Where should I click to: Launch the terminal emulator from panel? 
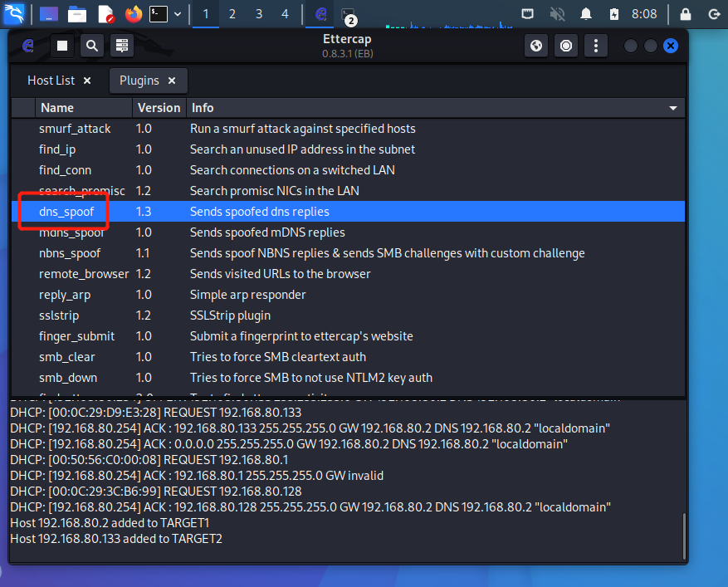point(159,14)
